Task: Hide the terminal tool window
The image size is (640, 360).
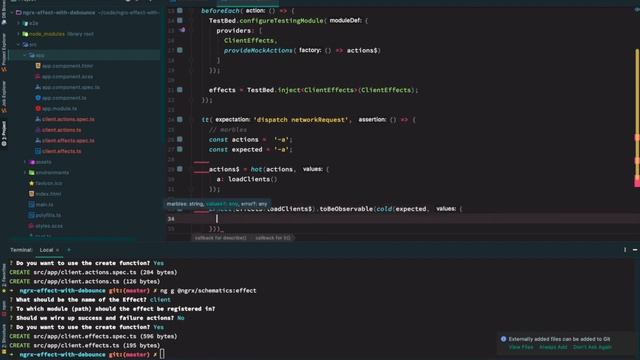Action: 635,250
